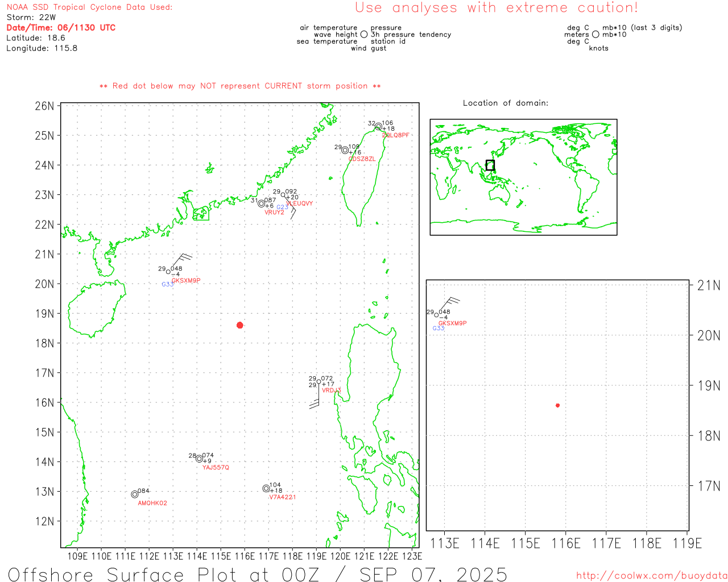Viewport: 728px width, 582px height.
Task: Click GKSXM9P label in the main map
Action: [186, 280]
